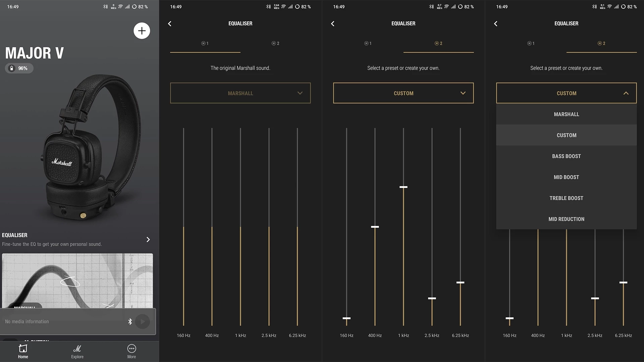Click the Major V headphone image

(x=91, y=147)
